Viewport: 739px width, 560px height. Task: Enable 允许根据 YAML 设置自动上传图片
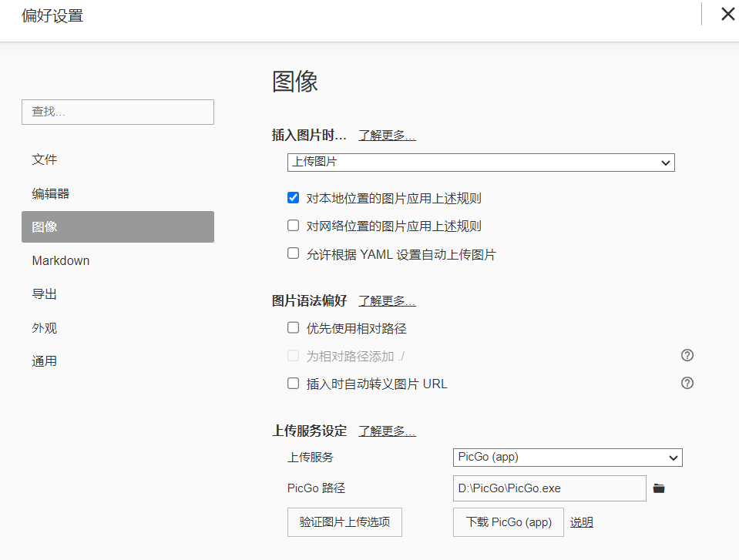tap(293, 253)
